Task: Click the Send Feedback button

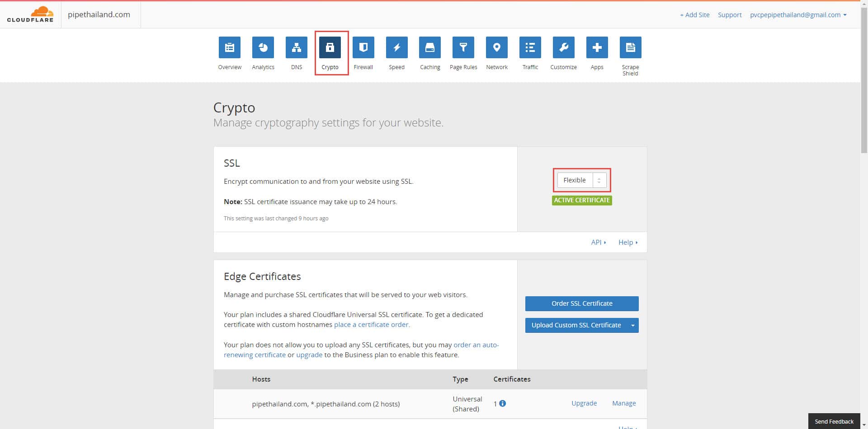Action: tap(834, 421)
